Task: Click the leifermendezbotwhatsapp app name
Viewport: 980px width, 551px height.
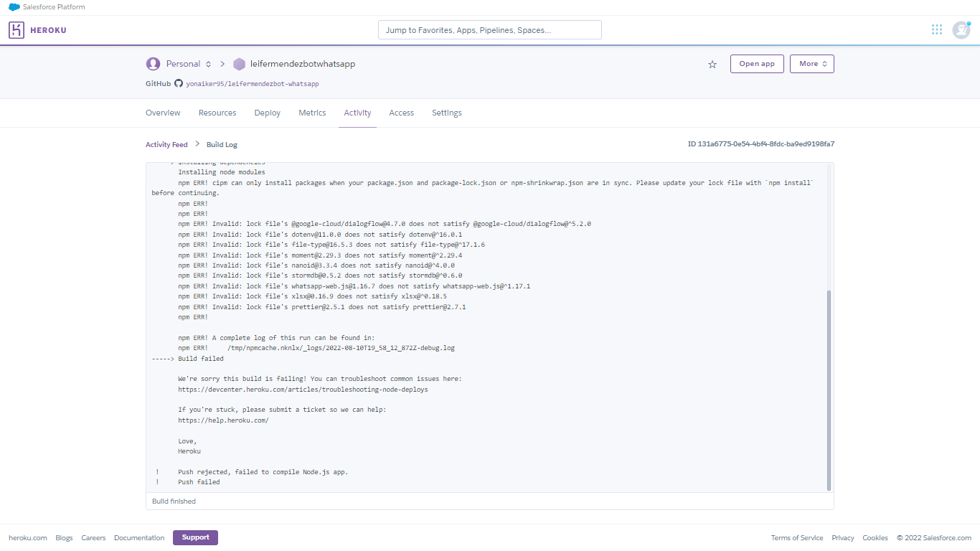Action: tap(303, 64)
